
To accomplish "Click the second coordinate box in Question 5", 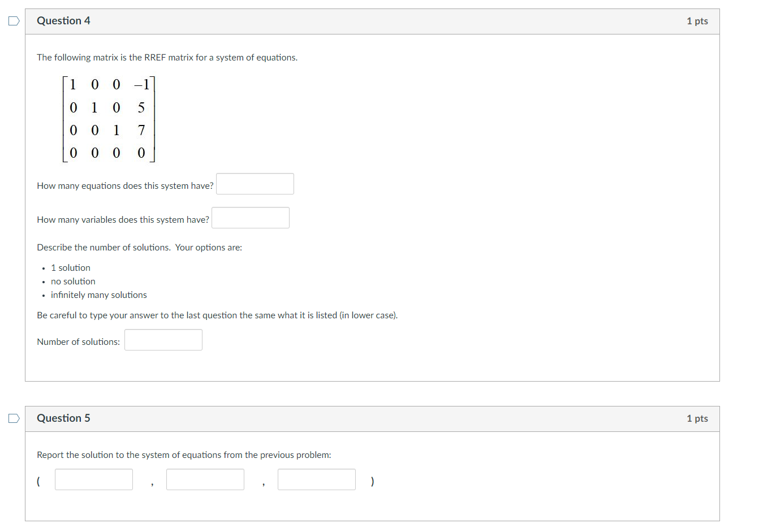I will click(205, 479).
